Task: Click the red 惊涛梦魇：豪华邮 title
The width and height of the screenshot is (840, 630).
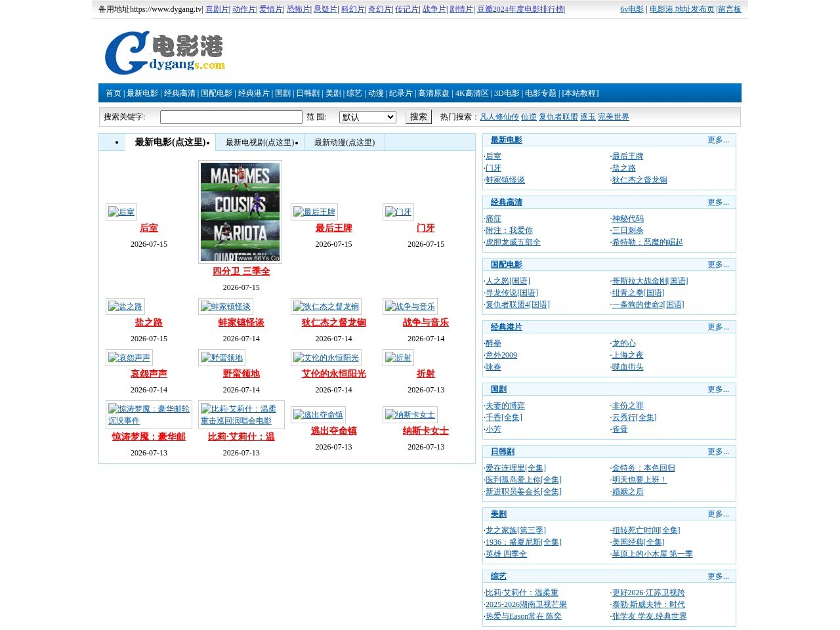Action: click(148, 436)
